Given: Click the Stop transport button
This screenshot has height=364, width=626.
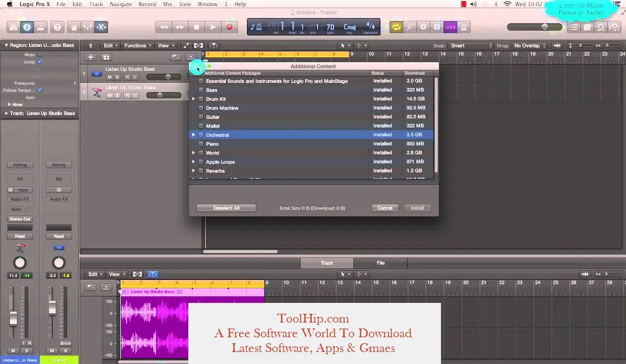Looking at the screenshot, I should click(x=196, y=27).
